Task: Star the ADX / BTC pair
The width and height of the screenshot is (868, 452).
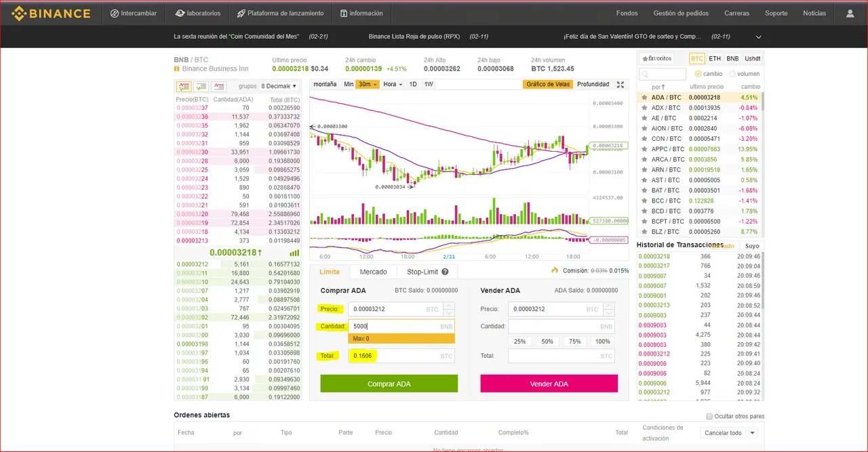Action: tap(645, 108)
